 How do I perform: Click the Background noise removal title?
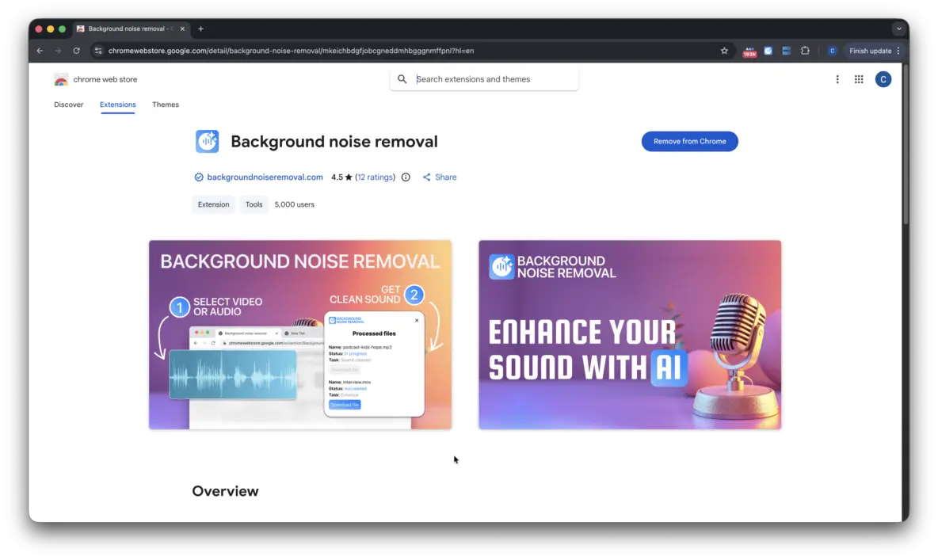[x=334, y=142]
